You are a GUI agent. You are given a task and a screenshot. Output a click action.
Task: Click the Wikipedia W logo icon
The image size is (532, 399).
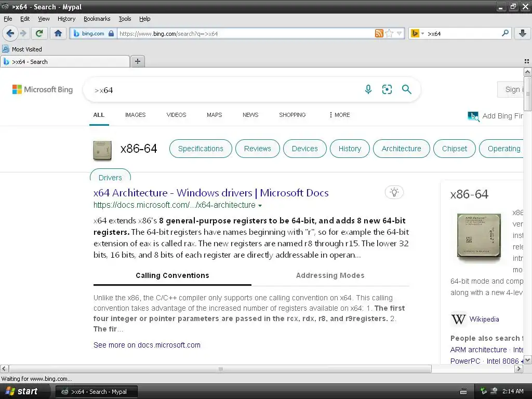(458, 320)
